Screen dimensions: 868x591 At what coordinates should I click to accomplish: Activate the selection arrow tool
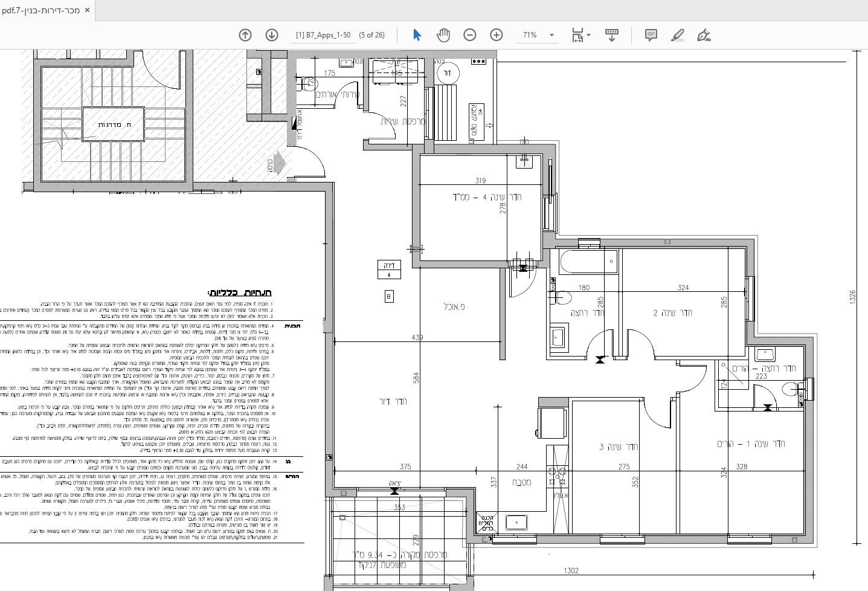coord(417,35)
